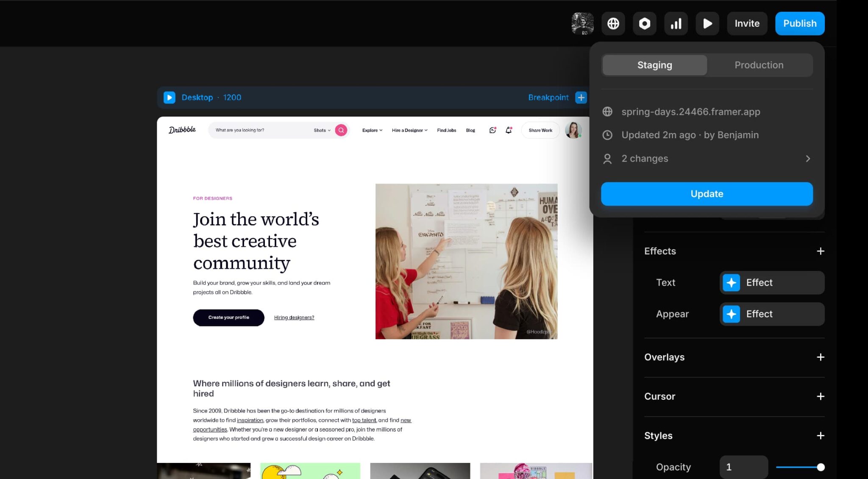Add a breakpoint with the plus icon

pos(581,97)
